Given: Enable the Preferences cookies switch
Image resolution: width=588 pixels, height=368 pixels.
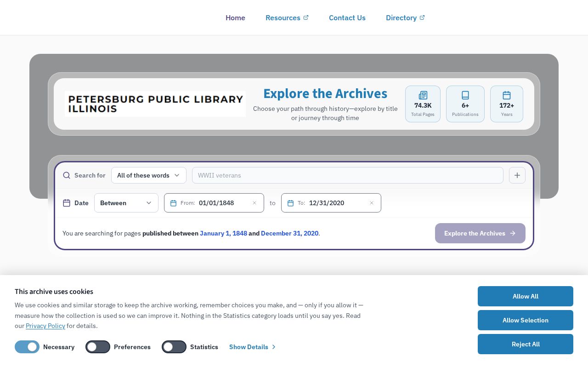Looking at the screenshot, I should point(98,347).
